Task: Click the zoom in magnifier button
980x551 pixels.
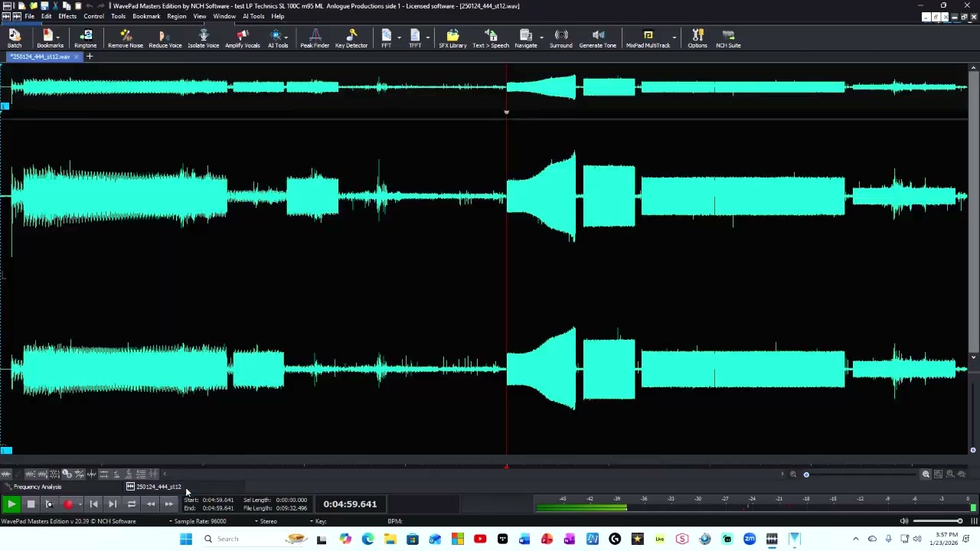Action: click(x=926, y=474)
